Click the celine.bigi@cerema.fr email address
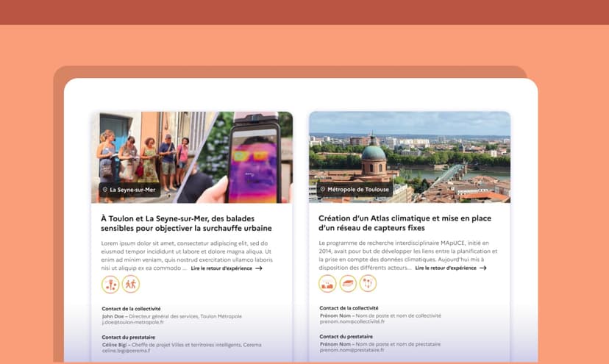 pyautogui.click(x=126, y=351)
